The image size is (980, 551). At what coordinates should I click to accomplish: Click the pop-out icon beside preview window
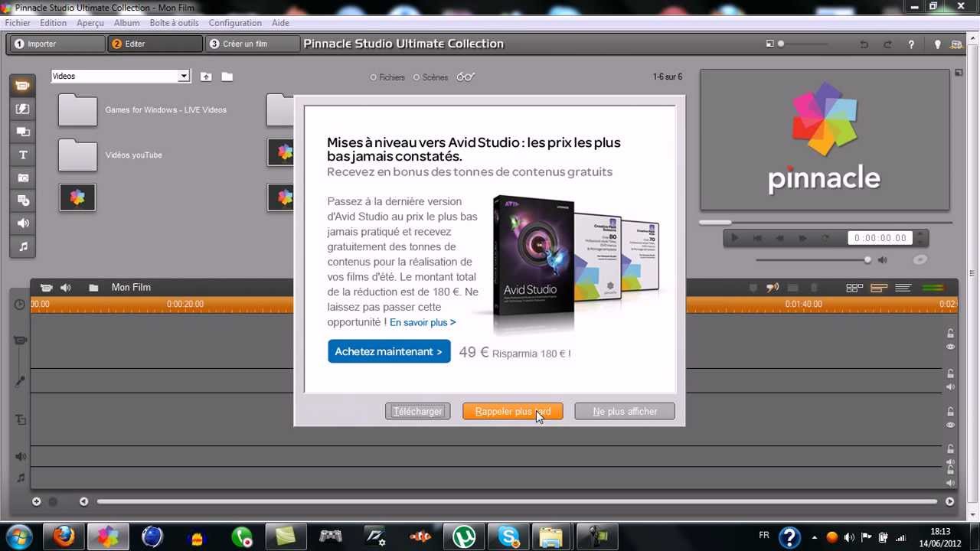coord(959,73)
